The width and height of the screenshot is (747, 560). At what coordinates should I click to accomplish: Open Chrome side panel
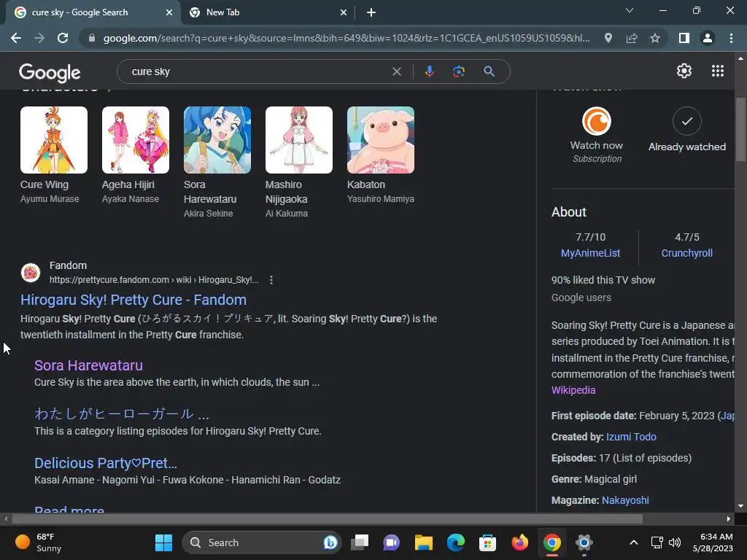point(684,38)
